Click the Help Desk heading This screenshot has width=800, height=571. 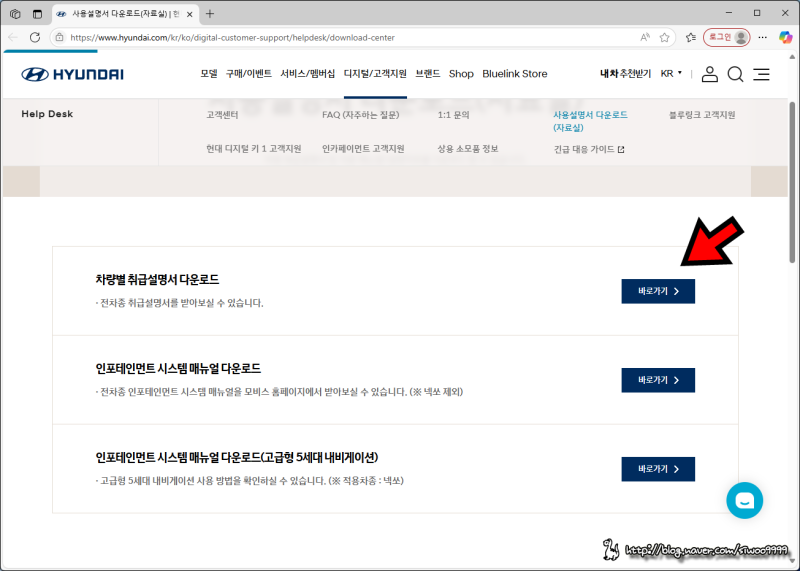47,114
